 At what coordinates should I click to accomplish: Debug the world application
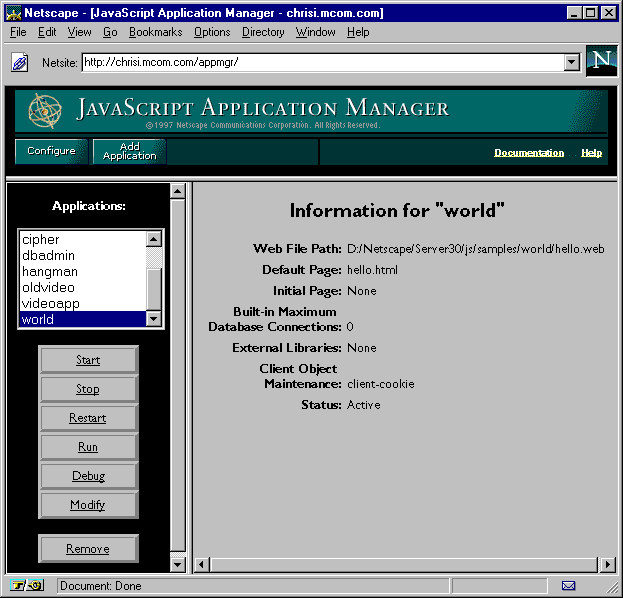(x=88, y=476)
